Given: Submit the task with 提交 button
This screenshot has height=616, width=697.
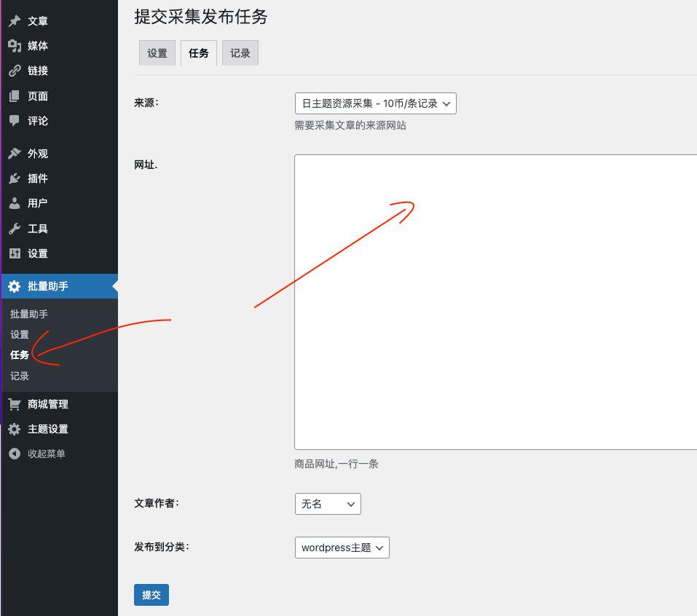Looking at the screenshot, I should click(151, 595).
